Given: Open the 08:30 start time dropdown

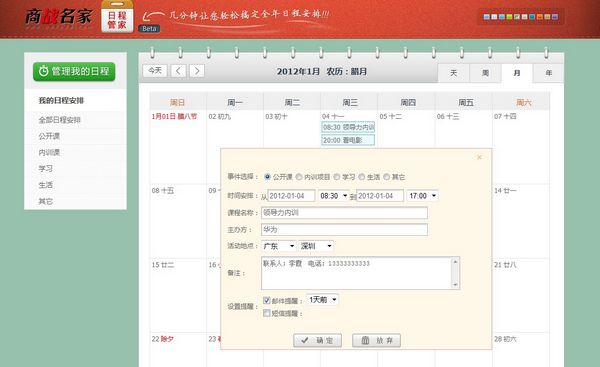Looking at the screenshot, I should click(x=334, y=196).
